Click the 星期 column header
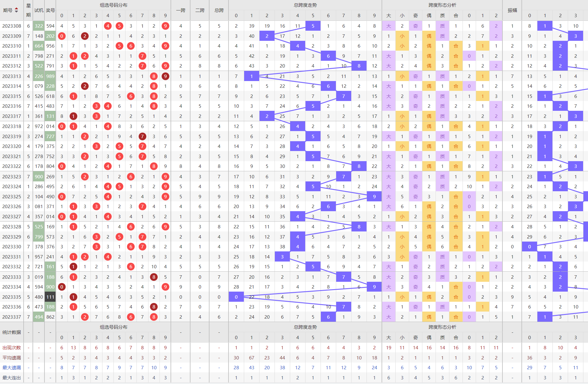 29,10
